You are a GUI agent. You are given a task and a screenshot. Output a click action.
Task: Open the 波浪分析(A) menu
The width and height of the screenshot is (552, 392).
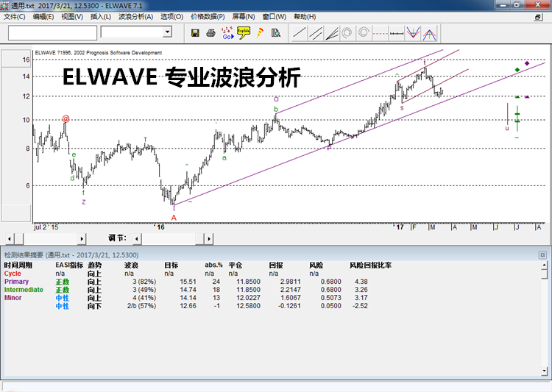tap(135, 16)
